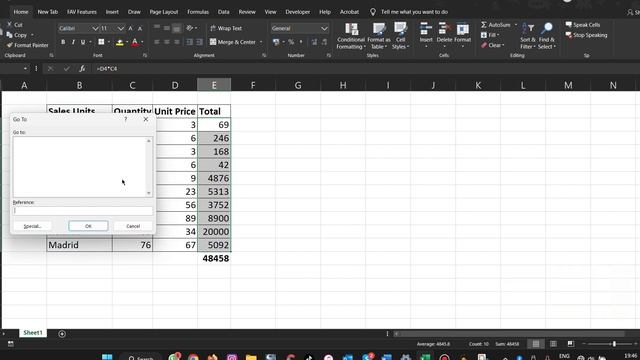The width and height of the screenshot is (640, 360).
Task: Apply Percent Style format
Action: click(x=291, y=42)
